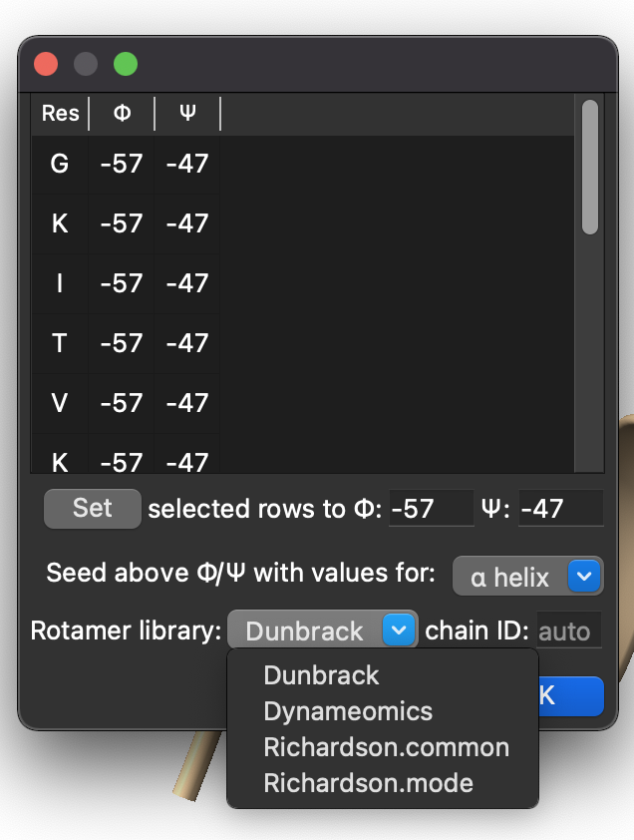Sort by the Res column header
The width and height of the screenshot is (634, 840).
coord(60,114)
